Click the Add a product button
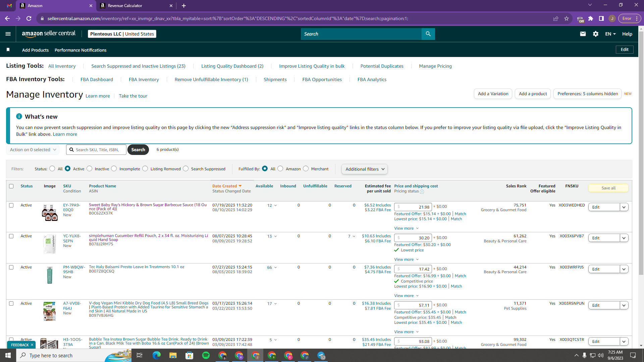 coord(533,94)
